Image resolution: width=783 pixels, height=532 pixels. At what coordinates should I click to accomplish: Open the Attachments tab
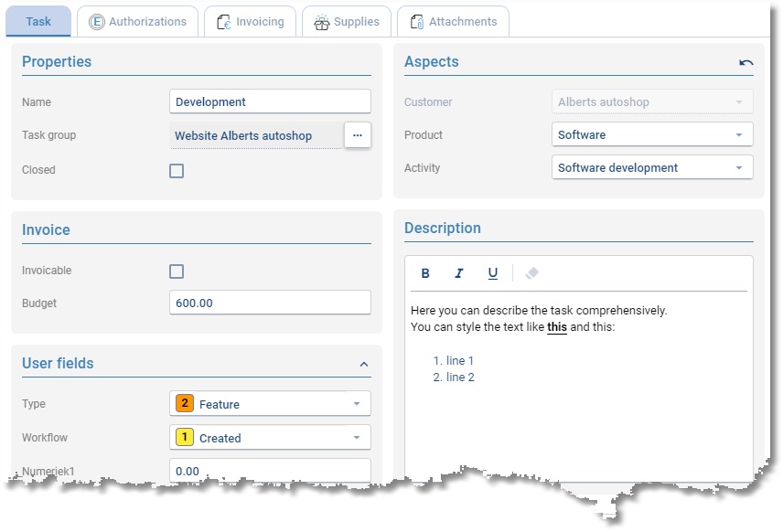click(x=453, y=21)
